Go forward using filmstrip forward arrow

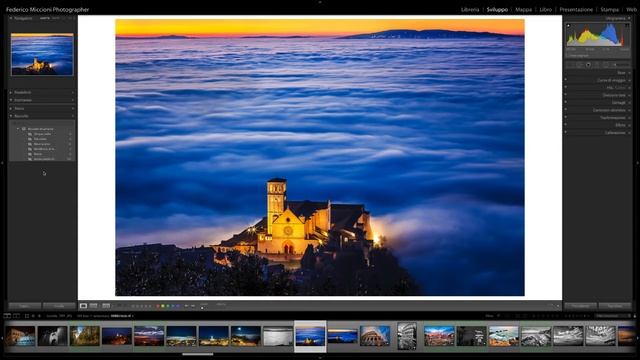point(40,316)
